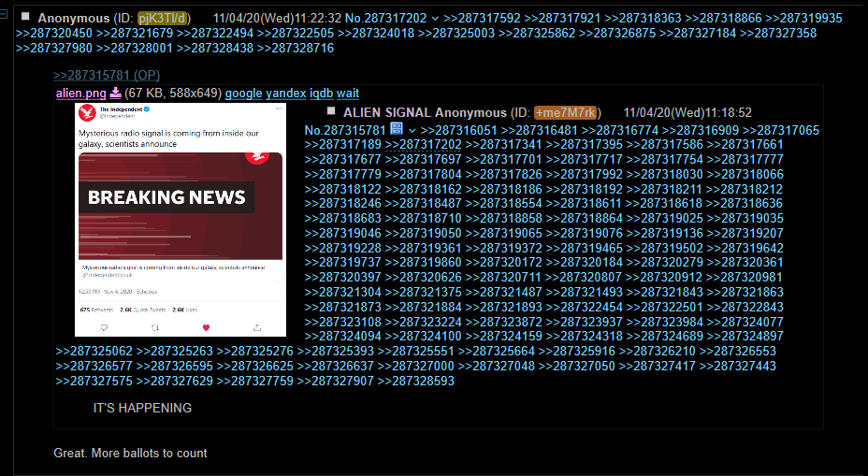This screenshot has height=476, width=868.
Task: Click the wait reverse-search link
Action: point(348,93)
